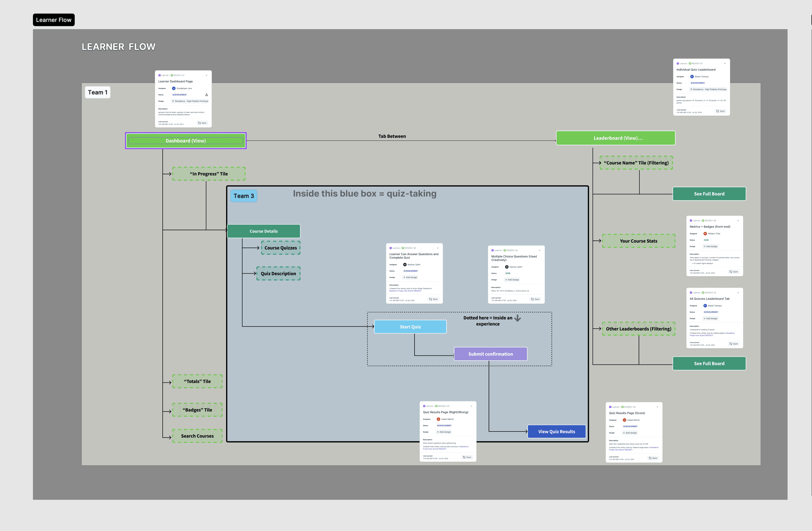
Task: Click the gray down arrow near 'Inside an experience'
Action: pyautogui.click(x=518, y=318)
